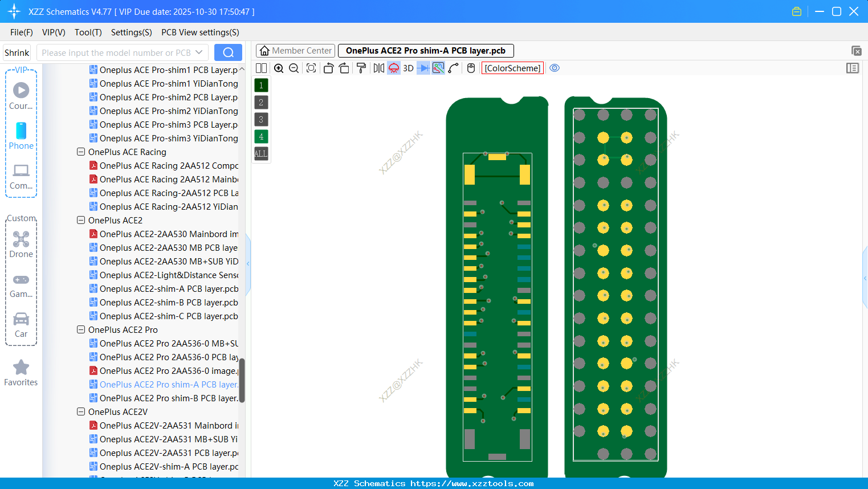Open the split-screen view icon
This screenshot has height=489, width=868.
click(x=261, y=68)
